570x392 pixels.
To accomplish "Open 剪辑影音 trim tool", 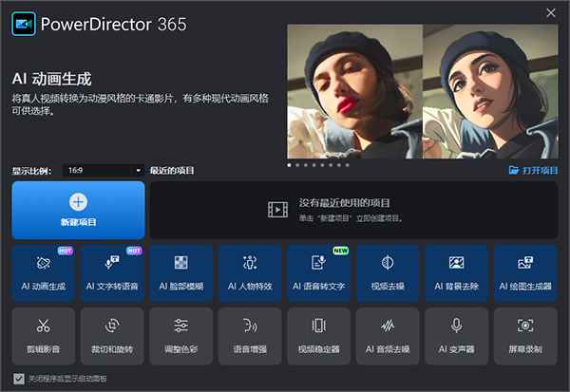I will tap(44, 336).
